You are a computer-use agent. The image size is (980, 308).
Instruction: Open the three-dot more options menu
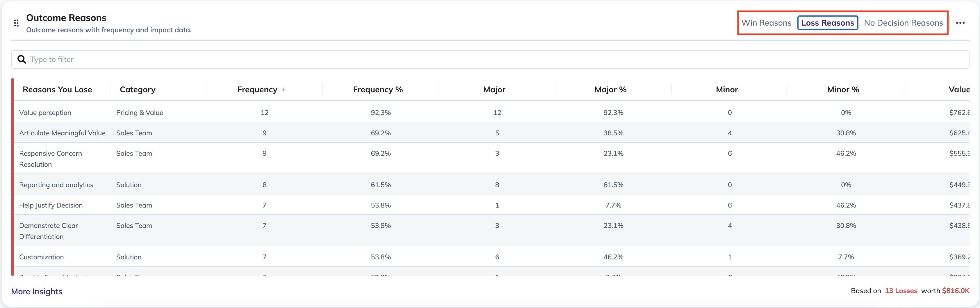tap(960, 23)
